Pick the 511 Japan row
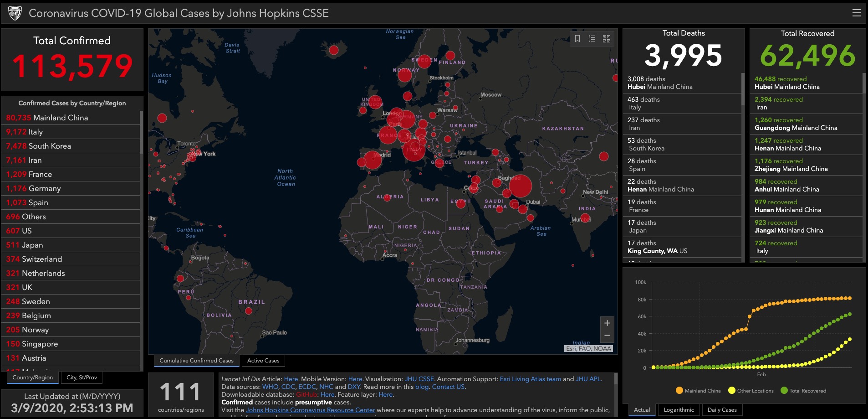The height and width of the screenshot is (419, 868). pos(71,245)
